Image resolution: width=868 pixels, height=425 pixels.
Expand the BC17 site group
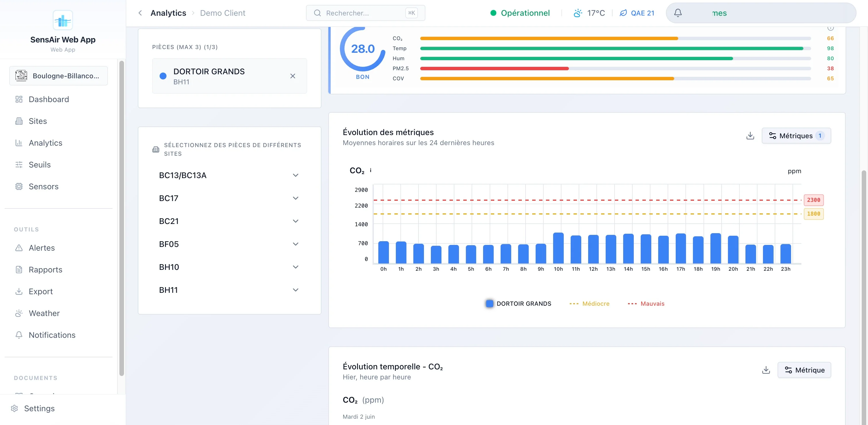click(x=229, y=198)
